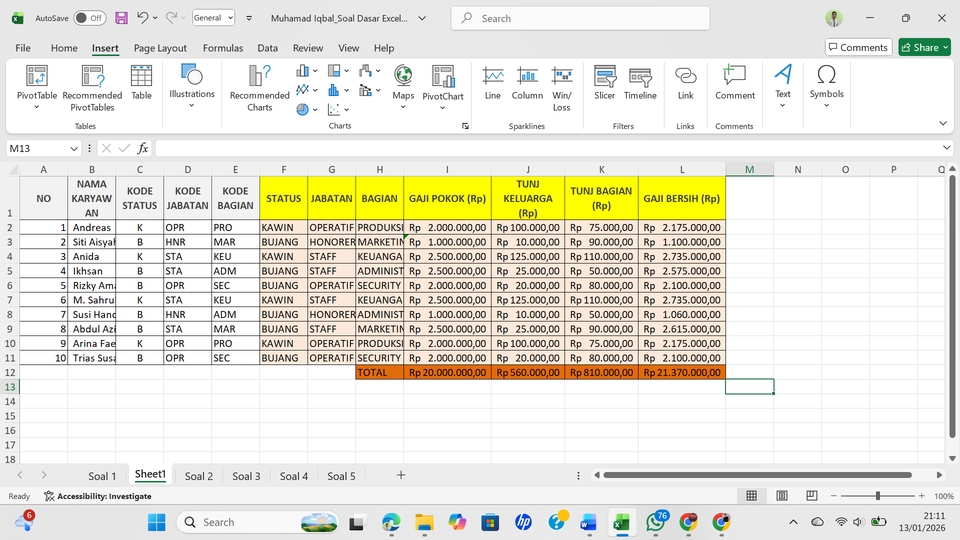Click the Link icon in ribbon
The width and height of the screenshot is (960, 540).
point(685,83)
